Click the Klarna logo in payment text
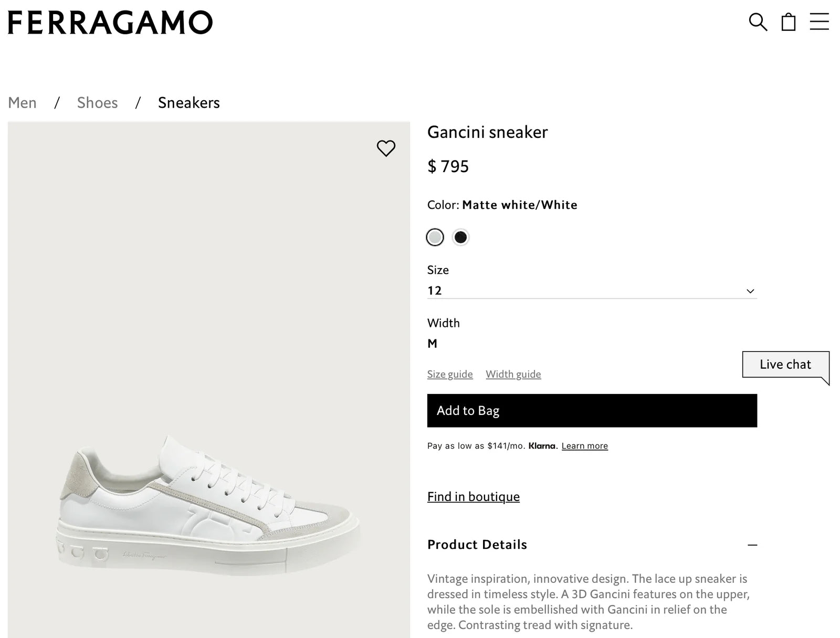 click(x=541, y=445)
